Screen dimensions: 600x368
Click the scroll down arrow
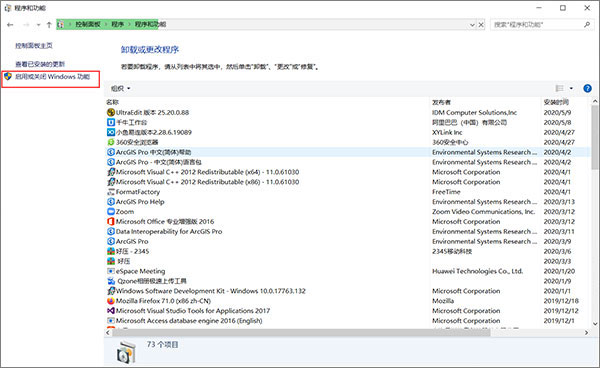pyautogui.click(x=595, y=324)
